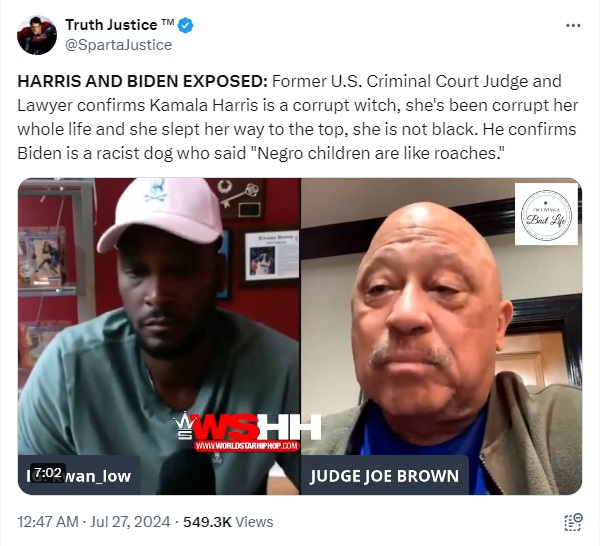Open the @SpartaJustice handle link

point(118,45)
